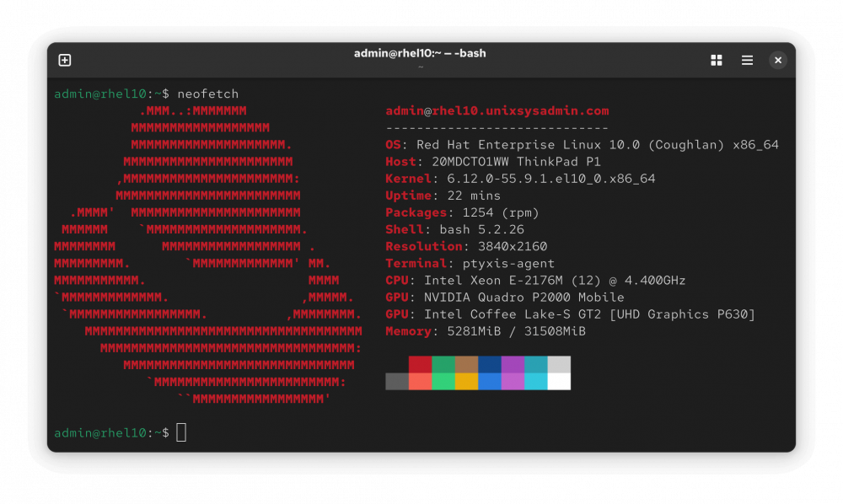Image resolution: width=843 pixels, height=504 pixels.
Task: Click the green neofetch command text
Action: 207,94
